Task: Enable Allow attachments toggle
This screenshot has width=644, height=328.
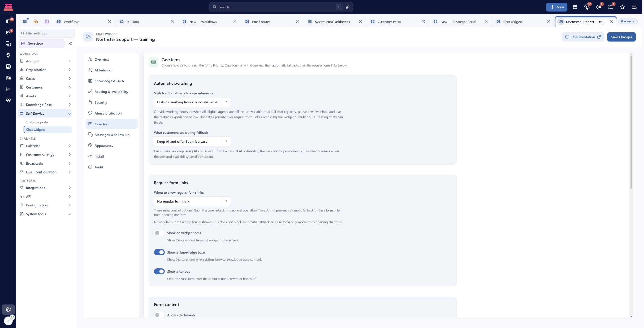Action: click(x=159, y=315)
